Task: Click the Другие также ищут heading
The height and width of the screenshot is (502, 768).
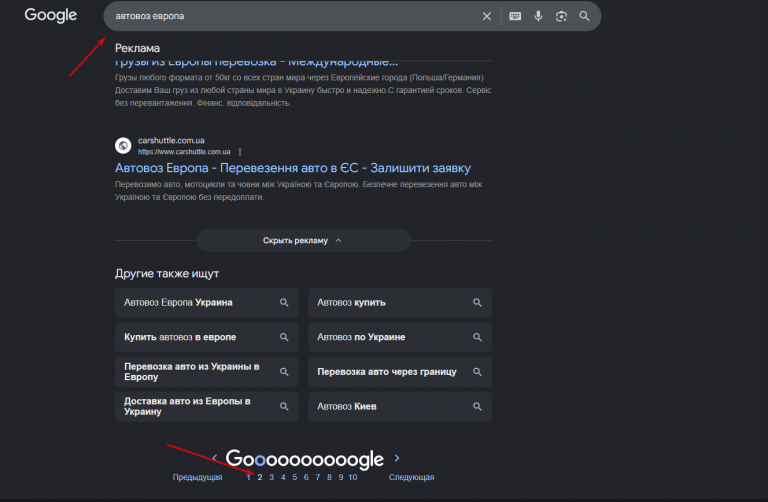Action: click(x=167, y=273)
